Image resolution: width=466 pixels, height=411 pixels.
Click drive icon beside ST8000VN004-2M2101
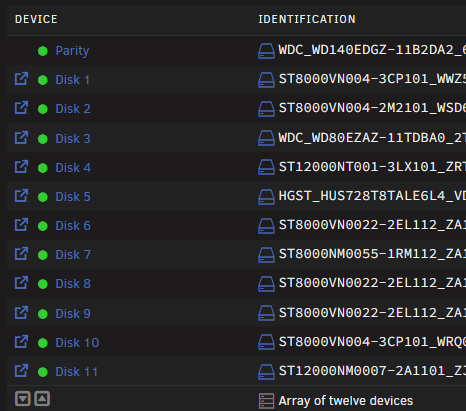pos(266,109)
